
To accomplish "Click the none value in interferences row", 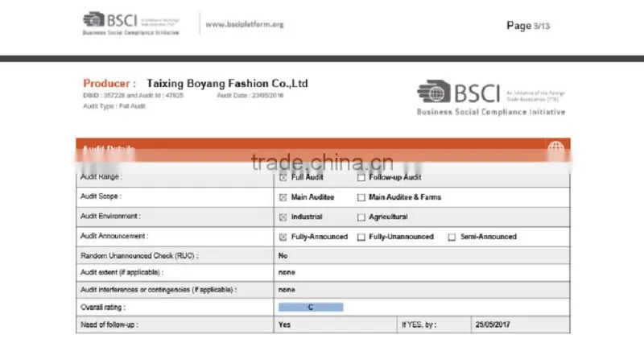I will [287, 290].
